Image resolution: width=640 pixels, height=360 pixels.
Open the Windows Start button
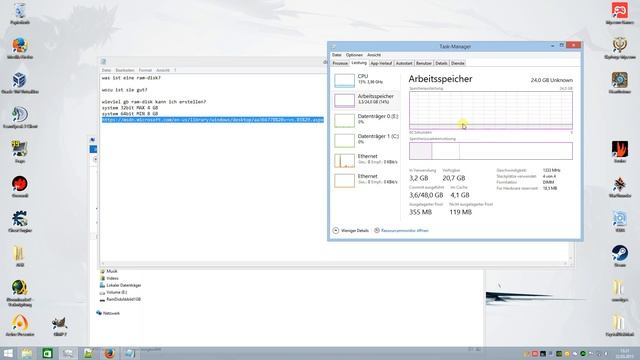click(x=8, y=353)
